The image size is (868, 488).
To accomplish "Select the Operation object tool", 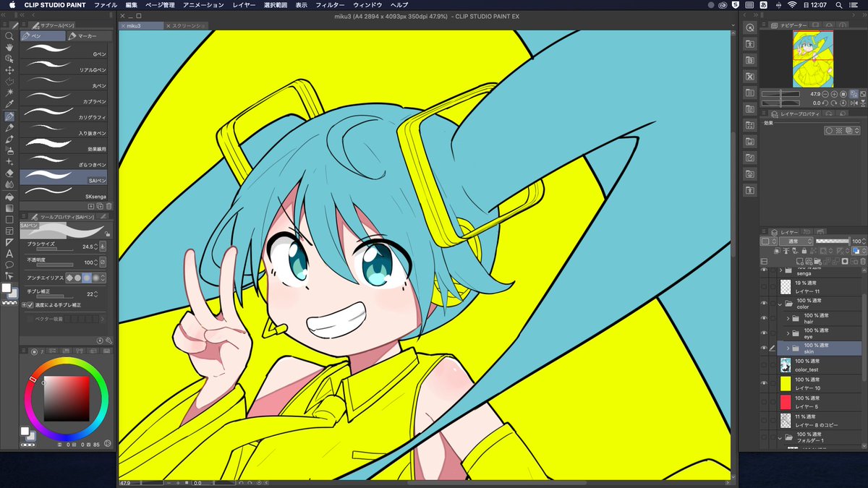I will click(9, 59).
